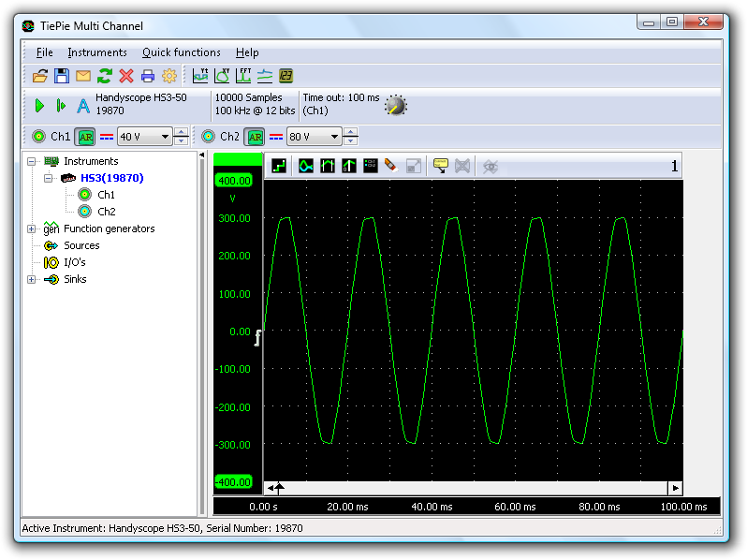Open the Ch1 40 V range dropdown

[166, 137]
